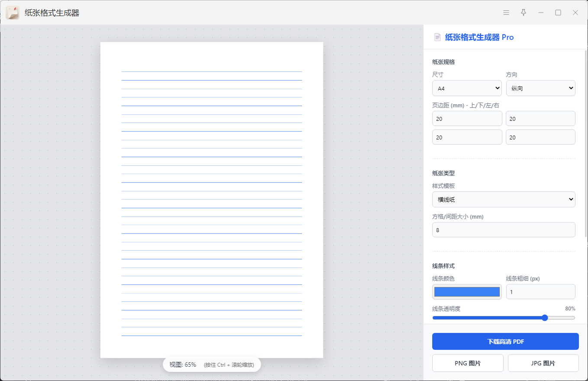Close the 纸张格式生成器 window
This screenshot has height=381, width=588.
pos(575,13)
